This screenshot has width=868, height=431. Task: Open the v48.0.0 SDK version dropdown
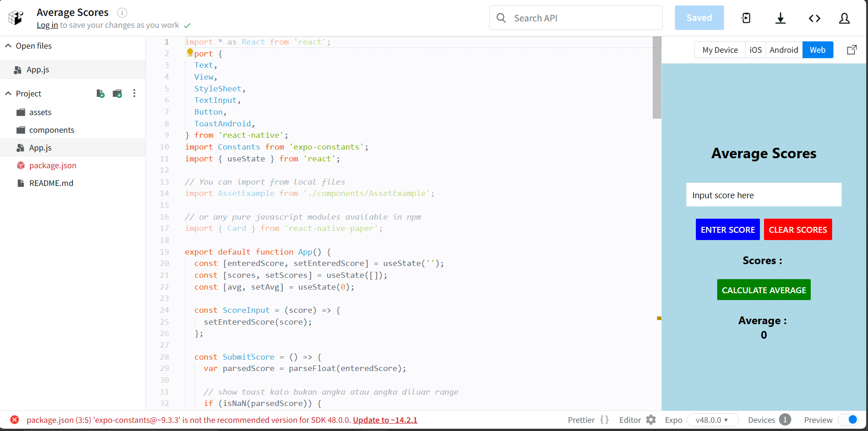pyautogui.click(x=712, y=420)
